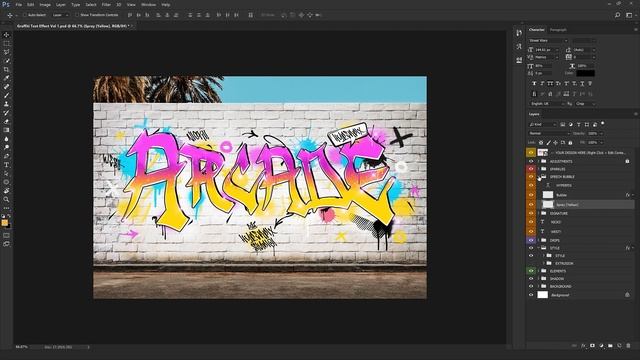This screenshot has width=640, height=360.
Task: Enable Show Transform Controls checkbox
Action: pos(77,15)
